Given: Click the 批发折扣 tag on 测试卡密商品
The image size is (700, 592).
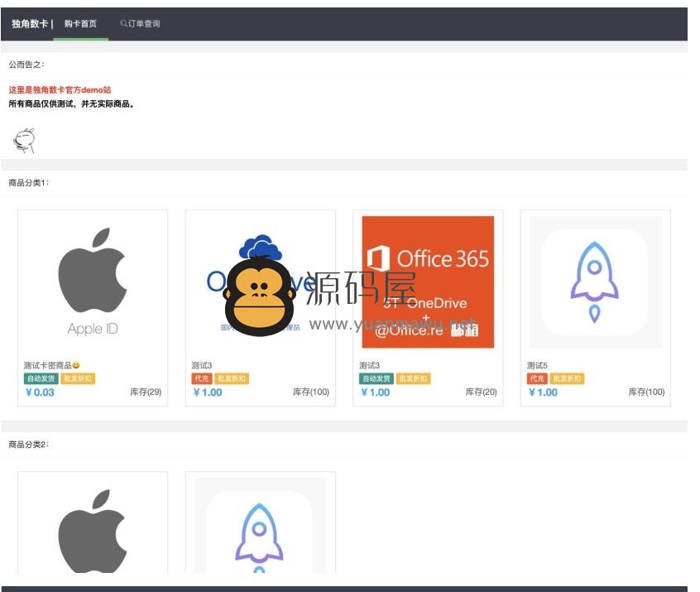Looking at the screenshot, I should tap(78, 379).
